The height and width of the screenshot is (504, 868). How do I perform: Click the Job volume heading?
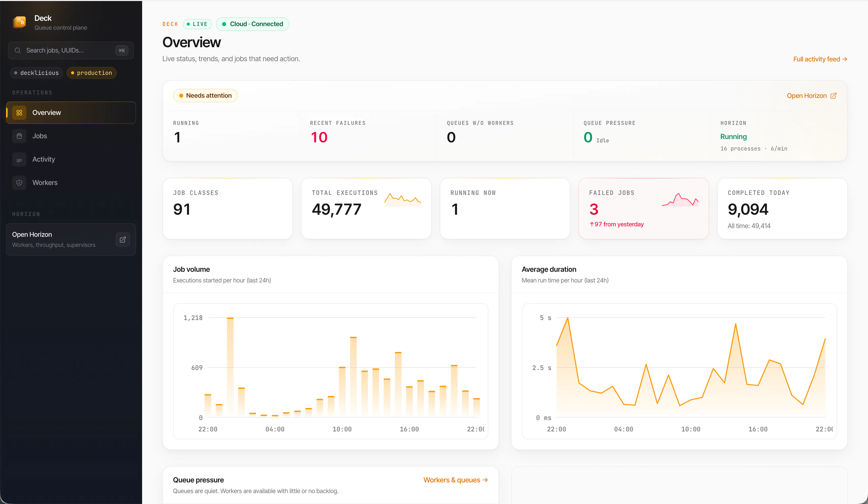pyautogui.click(x=191, y=270)
